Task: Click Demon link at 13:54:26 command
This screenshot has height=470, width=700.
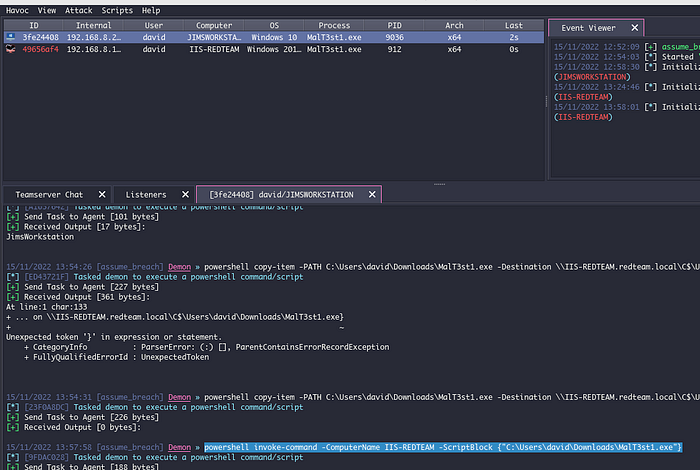Action: click(x=179, y=267)
